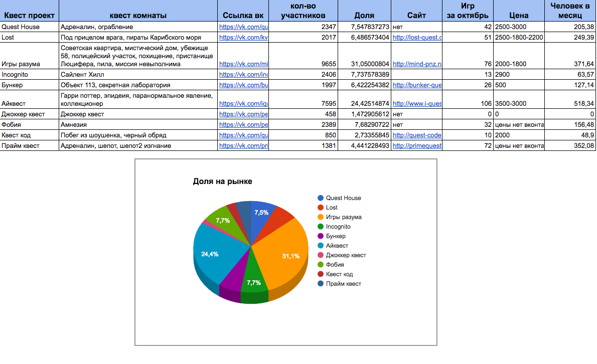
Task: Click the Игры разума project cell
Action: pos(29,56)
